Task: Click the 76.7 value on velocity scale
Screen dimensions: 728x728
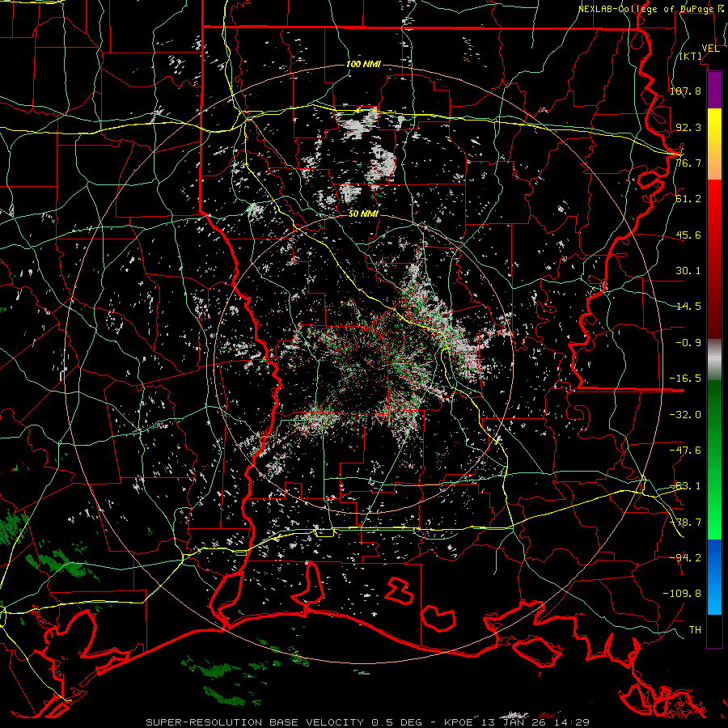Action: pos(688,163)
